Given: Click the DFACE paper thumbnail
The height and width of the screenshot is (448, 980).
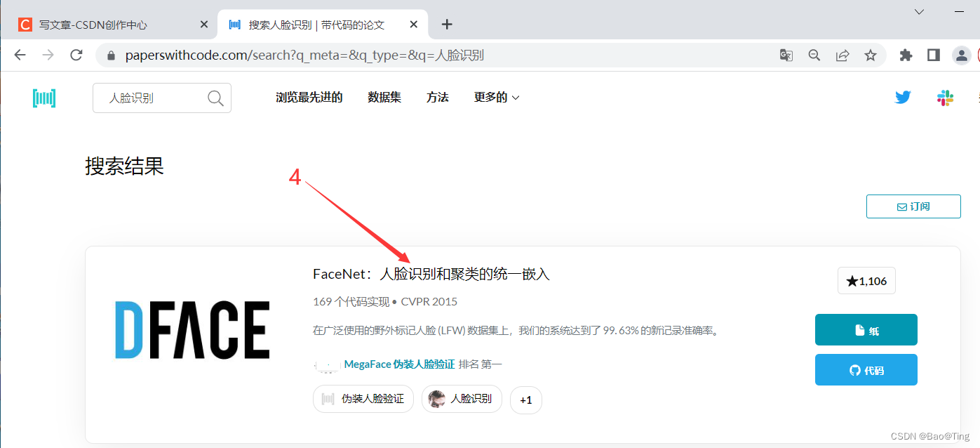Looking at the screenshot, I should tap(192, 330).
